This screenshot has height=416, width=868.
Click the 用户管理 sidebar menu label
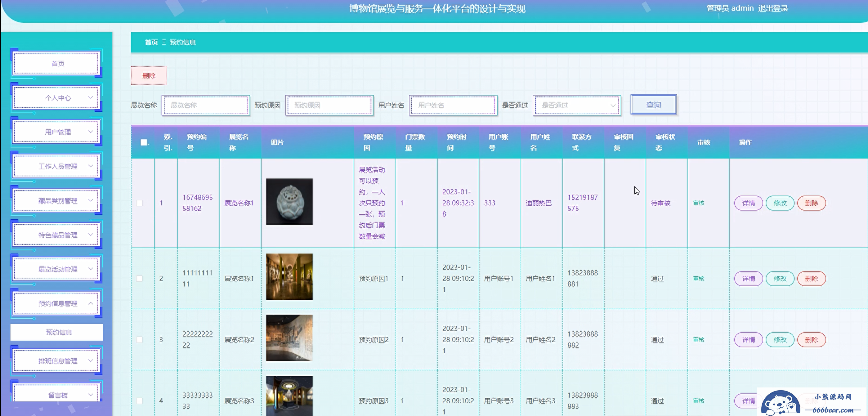click(58, 132)
